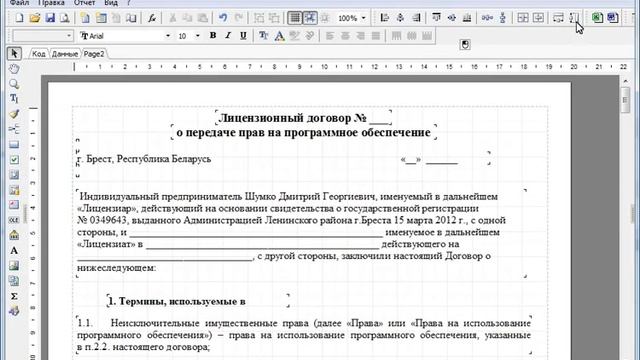Click the vertical scrollbar up arrow
Screen dimensions: 640x360
point(625,81)
